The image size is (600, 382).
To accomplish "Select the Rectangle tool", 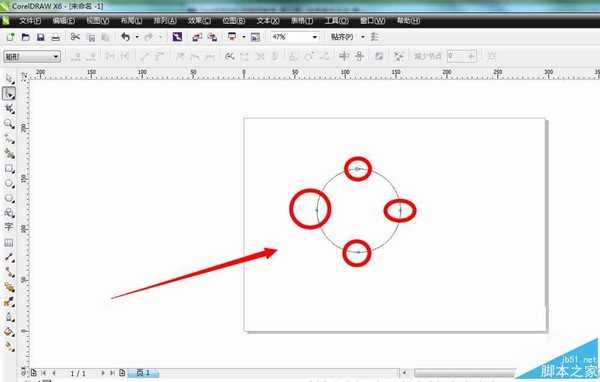I will (9, 168).
